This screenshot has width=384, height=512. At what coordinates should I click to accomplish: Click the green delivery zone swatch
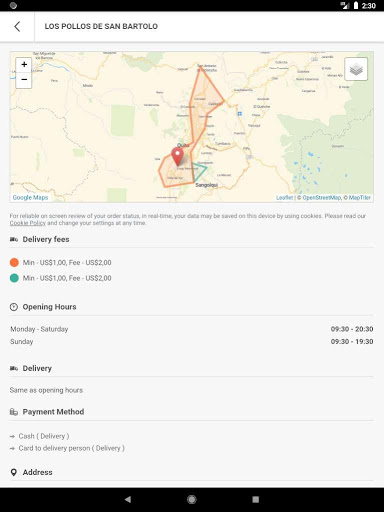(x=14, y=278)
